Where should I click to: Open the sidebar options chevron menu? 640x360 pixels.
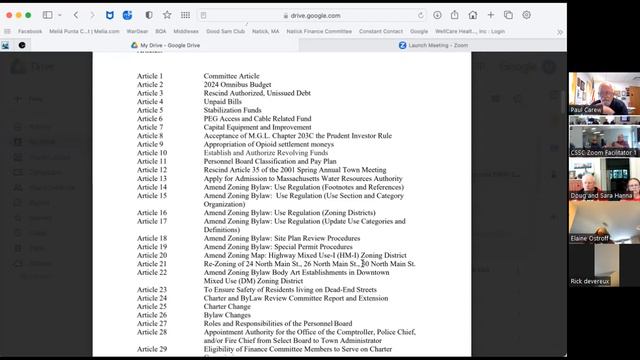pyautogui.click(x=60, y=15)
